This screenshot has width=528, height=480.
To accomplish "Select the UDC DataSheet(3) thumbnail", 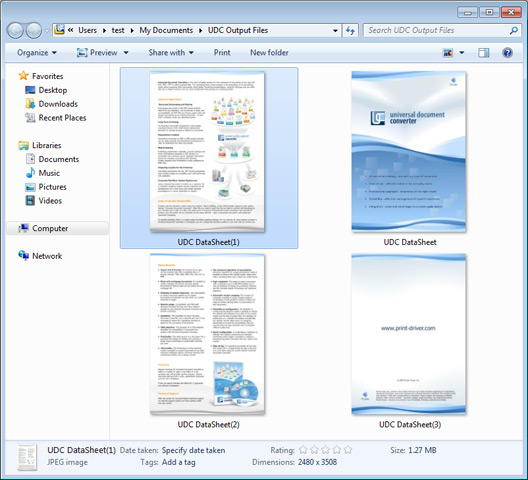I will click(409, 340).
